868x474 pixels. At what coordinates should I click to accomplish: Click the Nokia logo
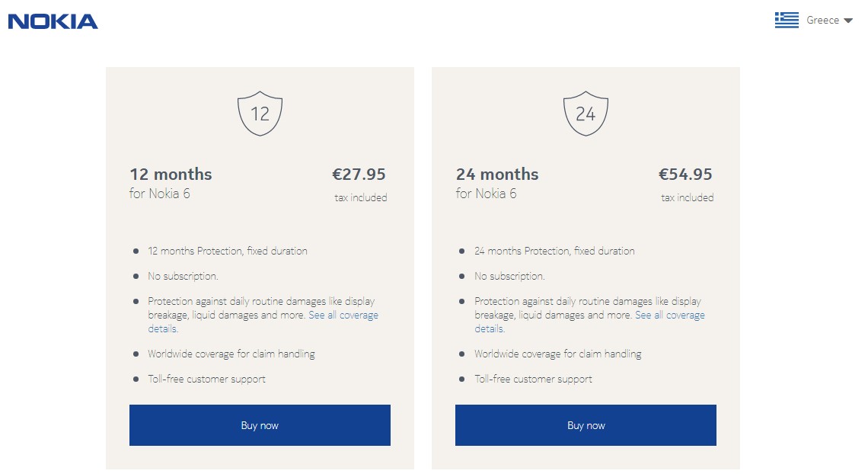53,21
